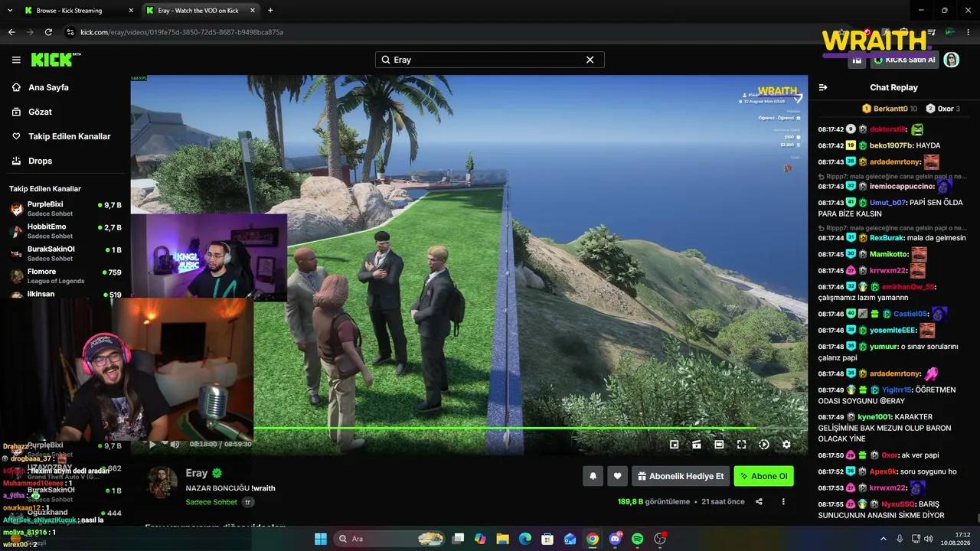Open File Explorer from taskbar
Image resolution: width=980 pixels, height=551 pixels.
coord(502,539)
